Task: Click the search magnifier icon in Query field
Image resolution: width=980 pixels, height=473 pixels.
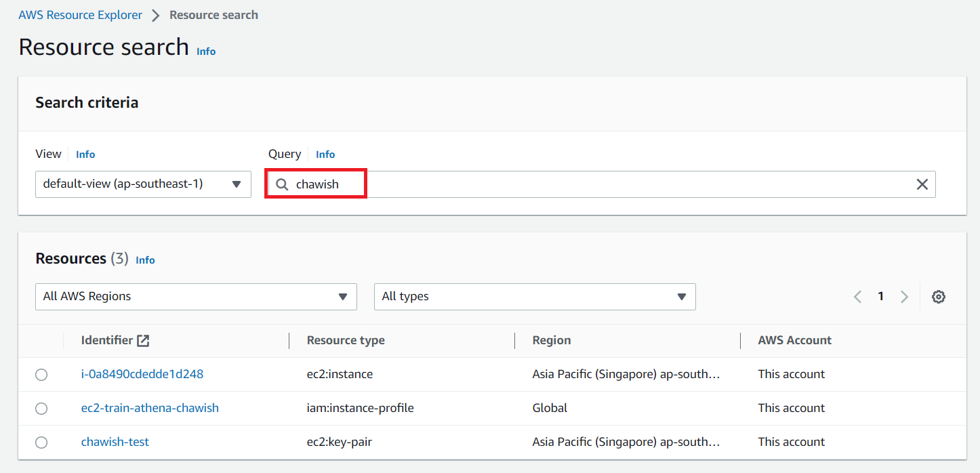Action: (x=281, y=184)
